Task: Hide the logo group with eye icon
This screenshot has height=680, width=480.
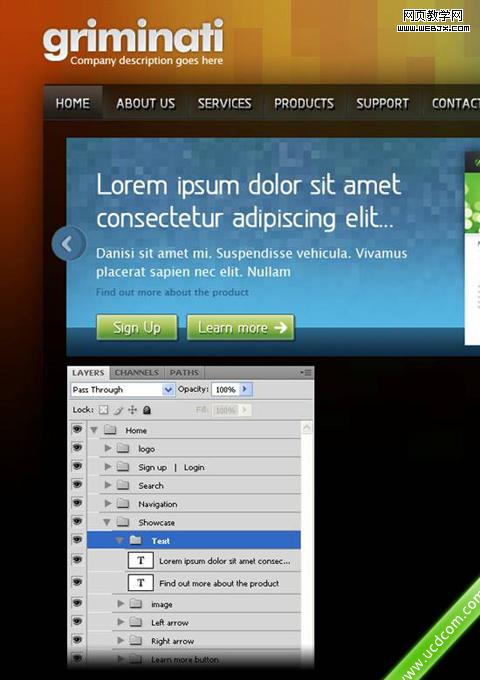Action: 77,448
